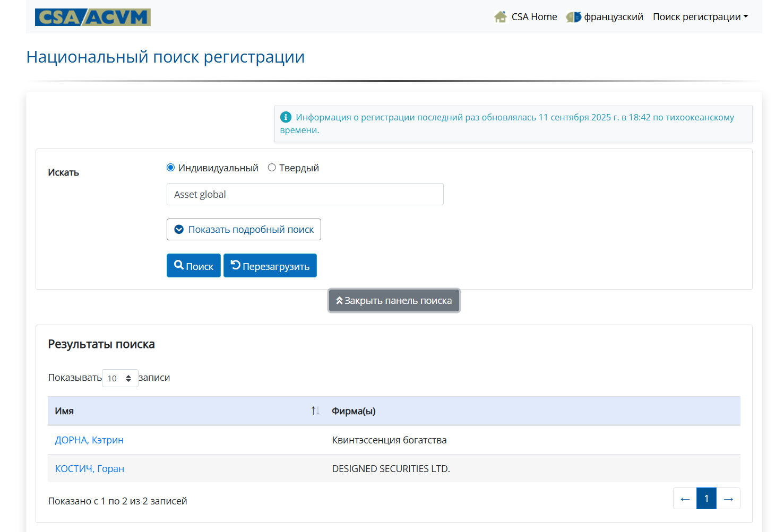This screenshot has height=532, width=784.
Task: Switch language via французский link
Action: point(614,17)
